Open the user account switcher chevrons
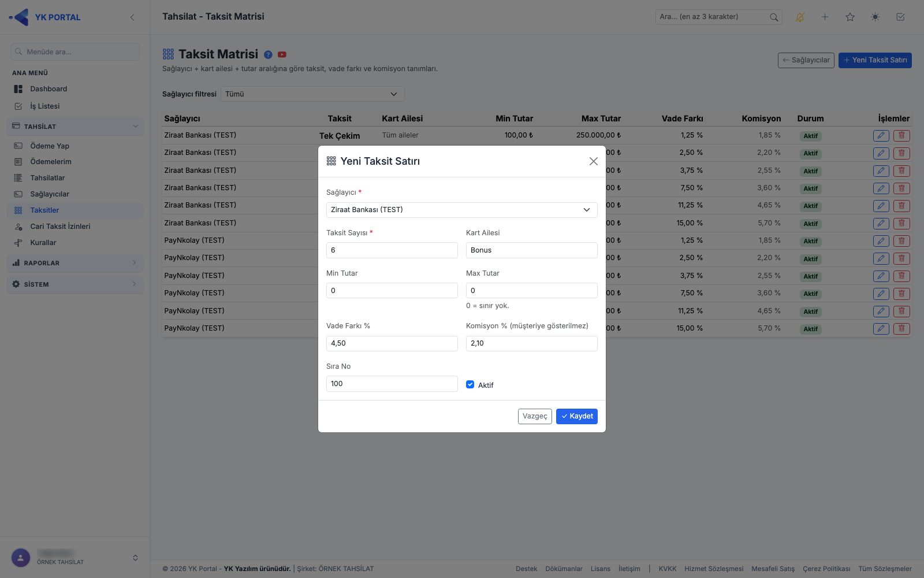Image resolution: width=924 pixels, height=578 pixels. pos(135,558)
